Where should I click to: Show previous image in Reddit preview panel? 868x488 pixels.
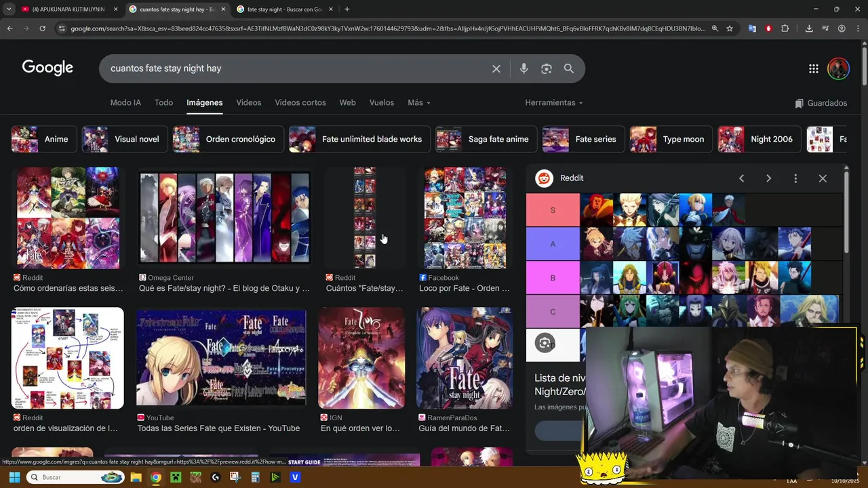click(x=741, y=178)
